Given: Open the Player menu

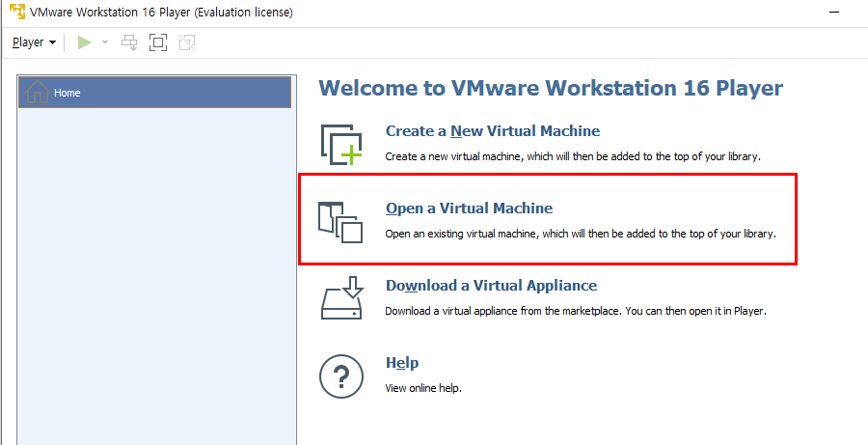Looking at the screenshot, I should pos(34,42).
